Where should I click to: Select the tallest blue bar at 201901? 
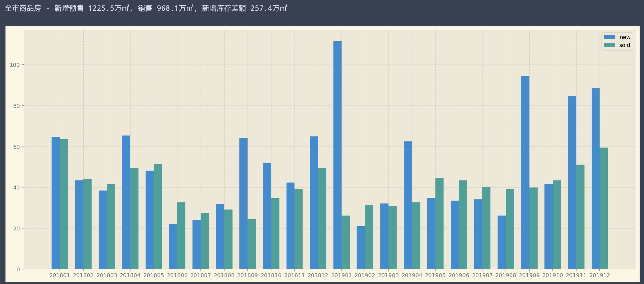(337, 155)
